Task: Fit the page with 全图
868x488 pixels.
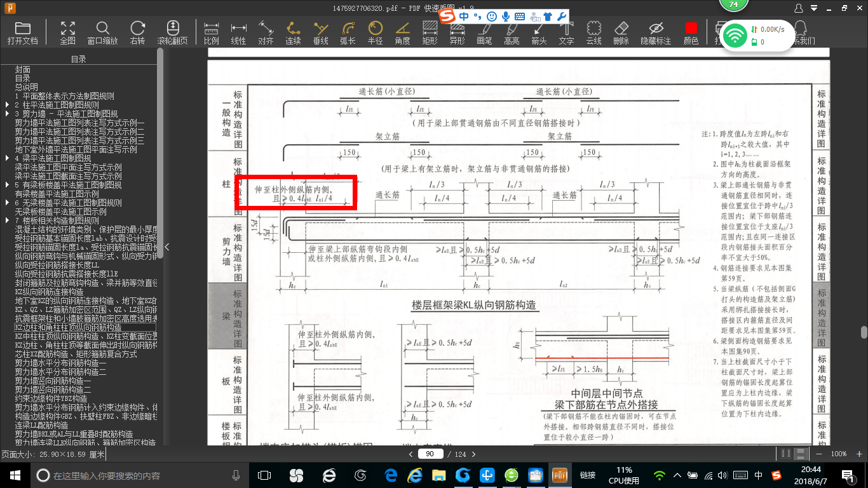Action: pos(67,32)
